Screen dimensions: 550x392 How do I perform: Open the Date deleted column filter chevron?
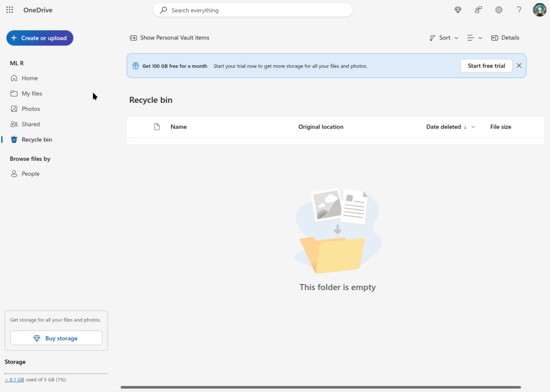[473, 127]
